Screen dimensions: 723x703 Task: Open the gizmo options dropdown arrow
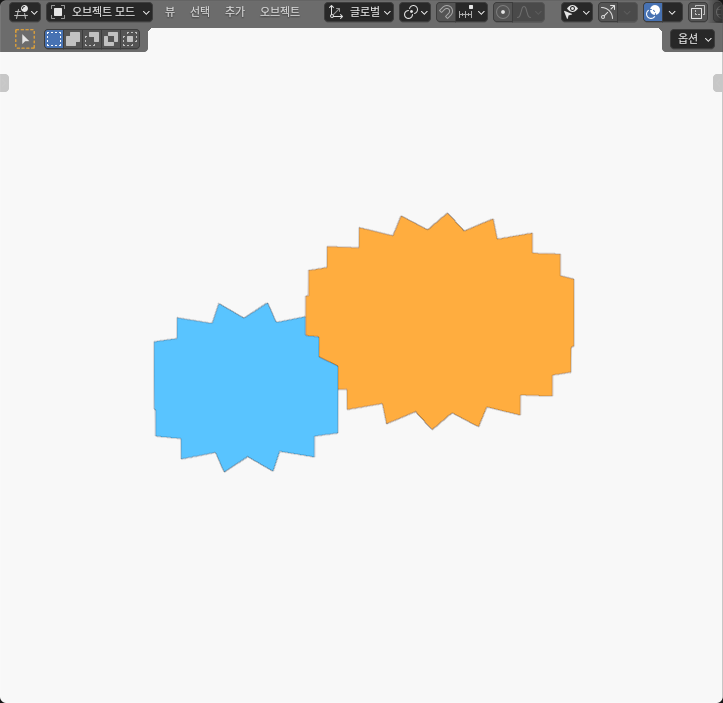[628, 12]
